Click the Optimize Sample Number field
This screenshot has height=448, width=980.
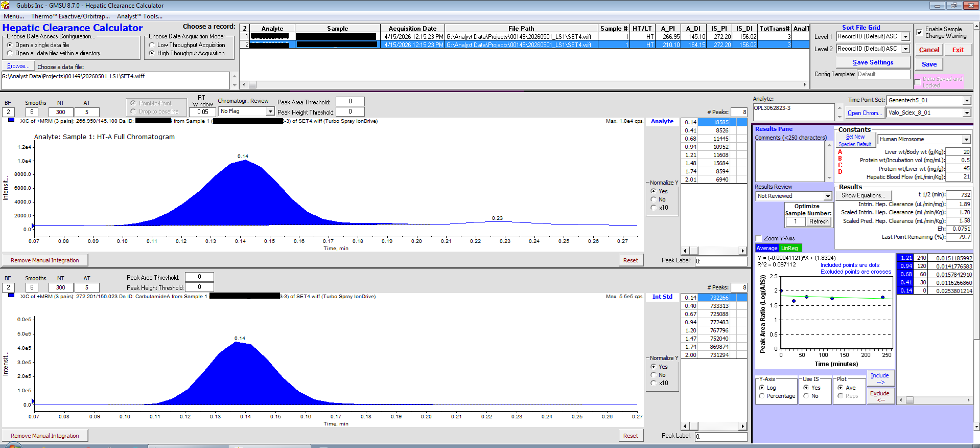coord(796,222)
